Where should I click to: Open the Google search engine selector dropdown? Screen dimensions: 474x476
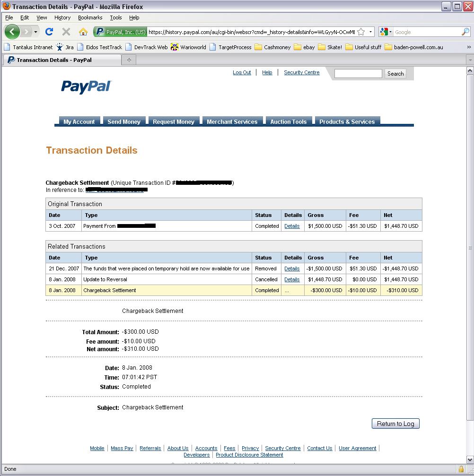click(386, 32)
